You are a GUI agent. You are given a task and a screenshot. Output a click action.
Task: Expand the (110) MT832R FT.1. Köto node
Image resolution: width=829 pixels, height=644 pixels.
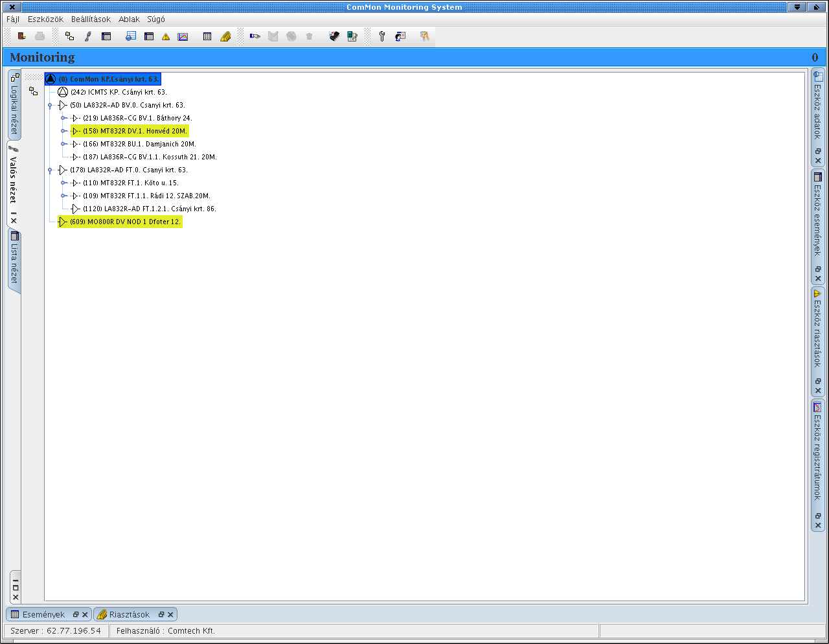point(63,183)
